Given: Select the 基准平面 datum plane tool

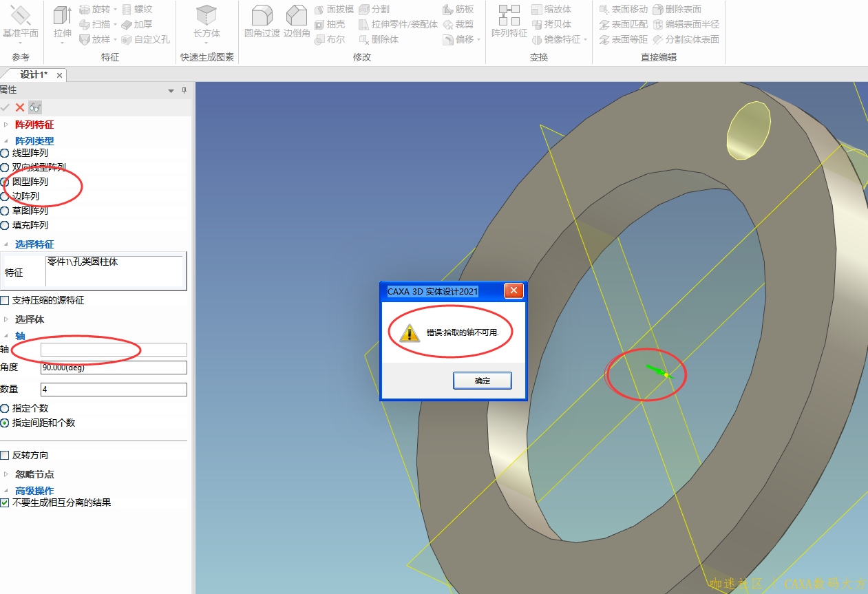Looking at the screenshot, I should [x=21, y=22].
